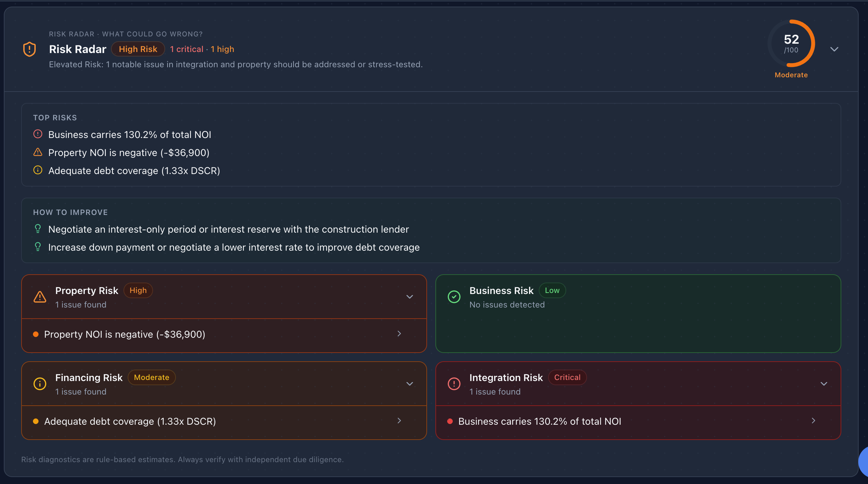Click the warning triangle beside Property NOI risk
Image resolution: width=868 pixels, height=484 pixels.
pos(38,152)
